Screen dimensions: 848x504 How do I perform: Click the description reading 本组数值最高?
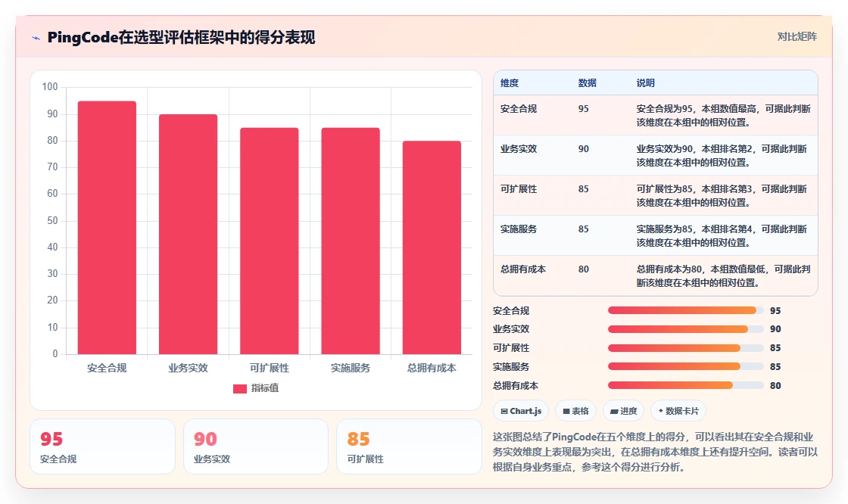click(724, 115)
